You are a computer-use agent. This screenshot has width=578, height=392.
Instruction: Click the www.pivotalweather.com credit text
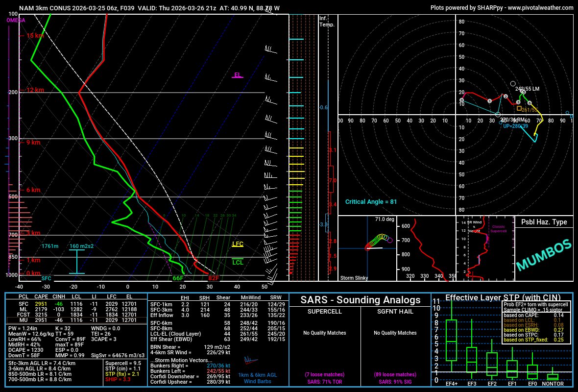tap(541, 7)
